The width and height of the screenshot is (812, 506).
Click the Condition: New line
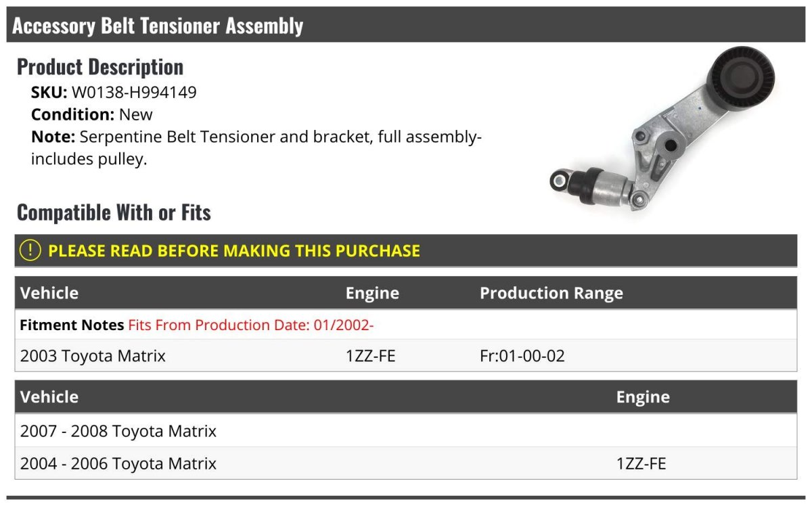tap(92, 114)
